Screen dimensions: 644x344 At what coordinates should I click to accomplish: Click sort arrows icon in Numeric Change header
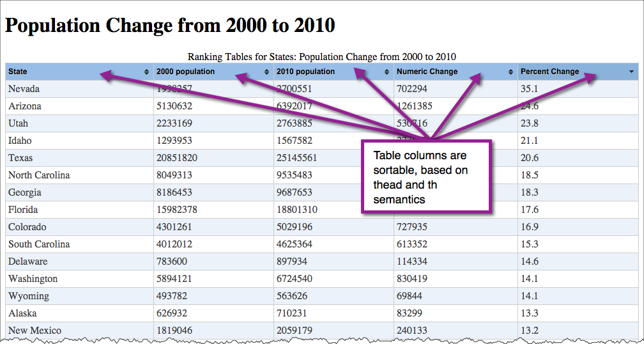pos(510,72)
